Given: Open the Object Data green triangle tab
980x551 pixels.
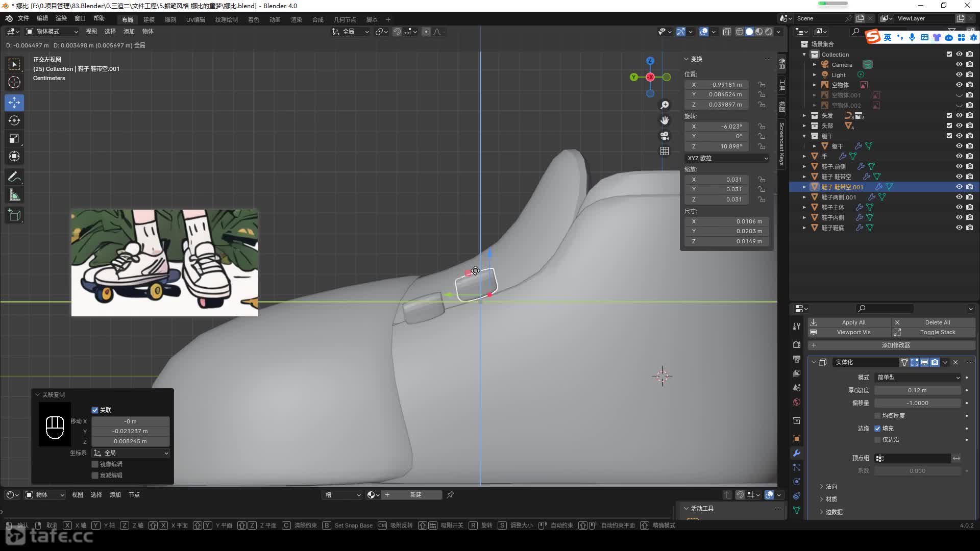Looking at the screenshot, I should (x=797, y=510).
